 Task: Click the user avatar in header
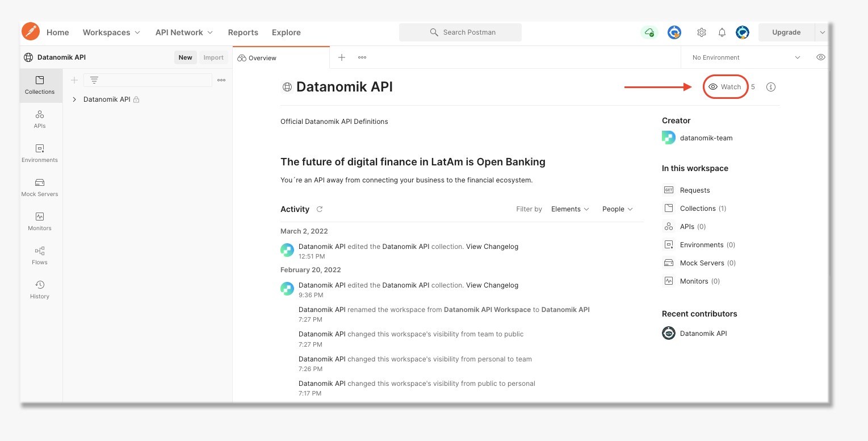point(743,32)
